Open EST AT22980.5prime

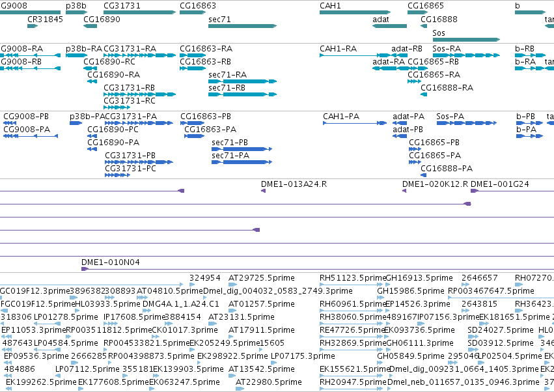(268, 382)
